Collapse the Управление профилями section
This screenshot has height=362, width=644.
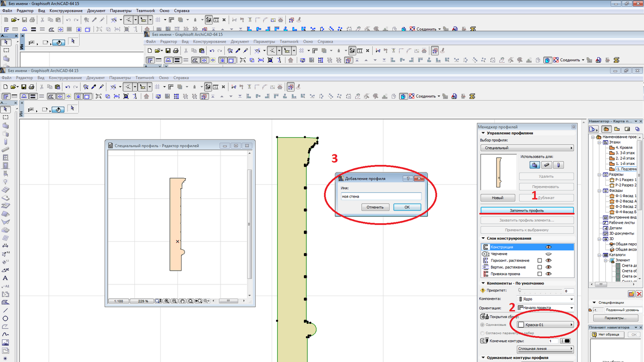tap(483, 133)
